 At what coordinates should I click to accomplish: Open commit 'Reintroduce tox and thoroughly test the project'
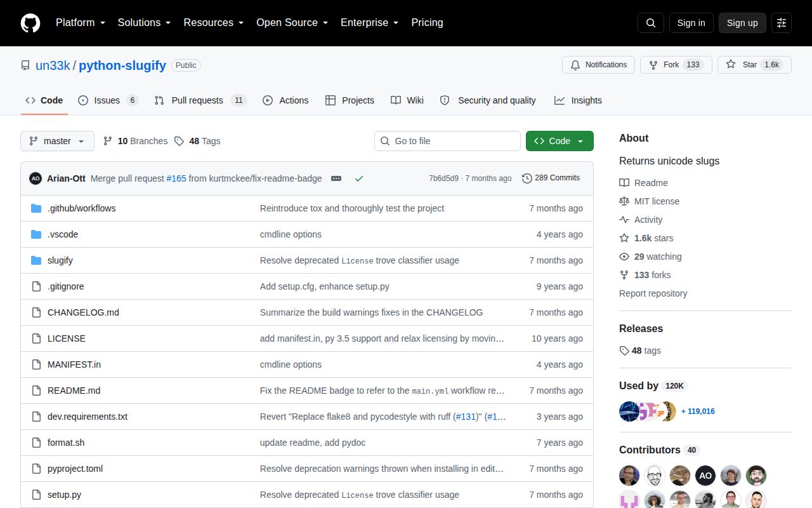(x=352, y=208)
